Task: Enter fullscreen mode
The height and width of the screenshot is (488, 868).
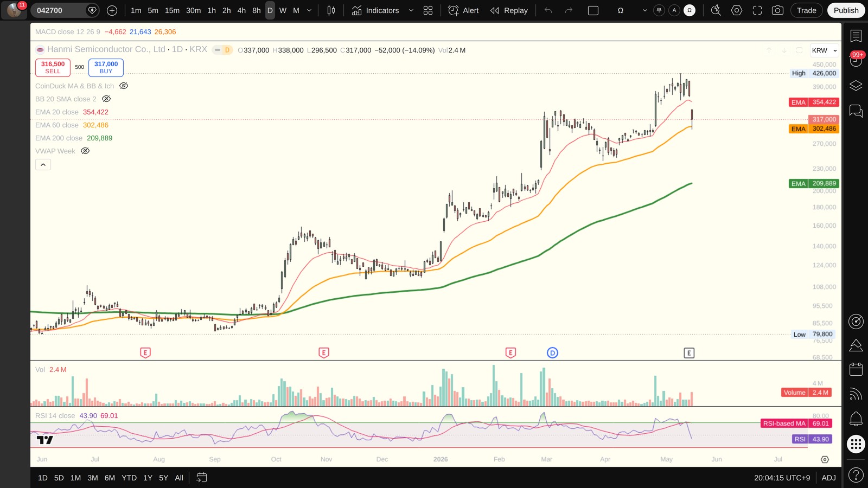Action: point(757,10)
